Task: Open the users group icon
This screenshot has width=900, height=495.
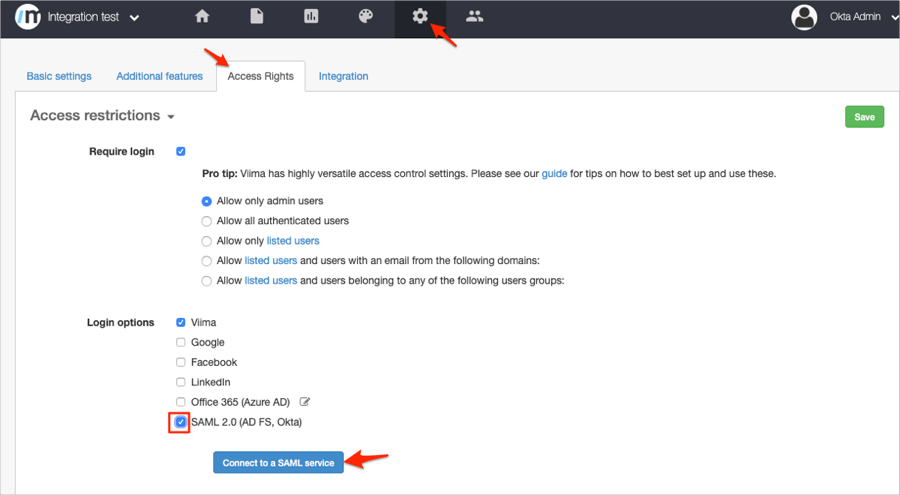Action: 475,16
